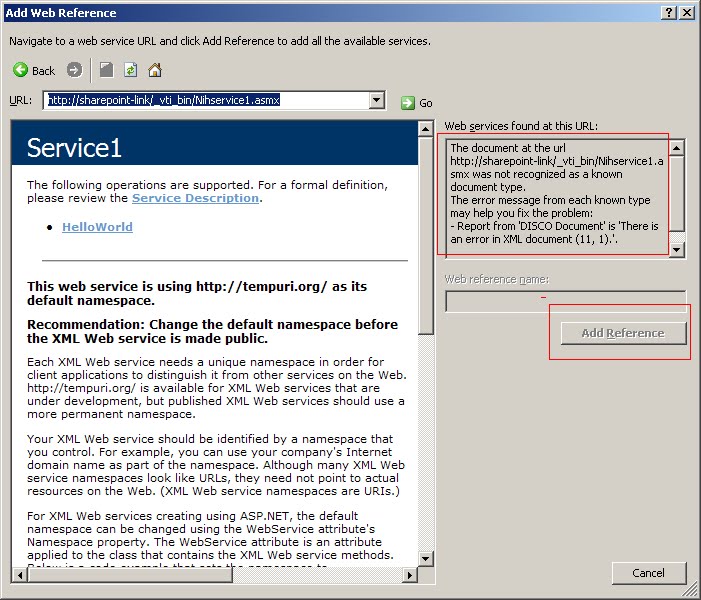Click the 'Web reference name:' label
The width and height of the screenshot is (701, 600).
point(497,279)
